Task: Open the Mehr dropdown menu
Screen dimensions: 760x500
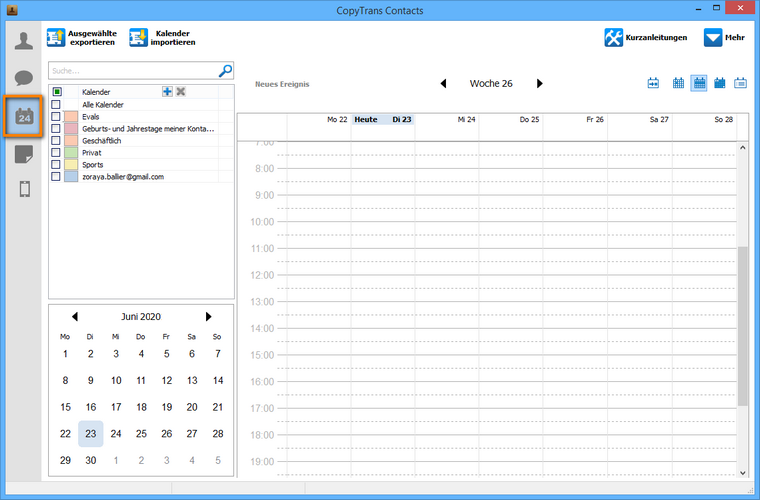Action: [724, 37]
